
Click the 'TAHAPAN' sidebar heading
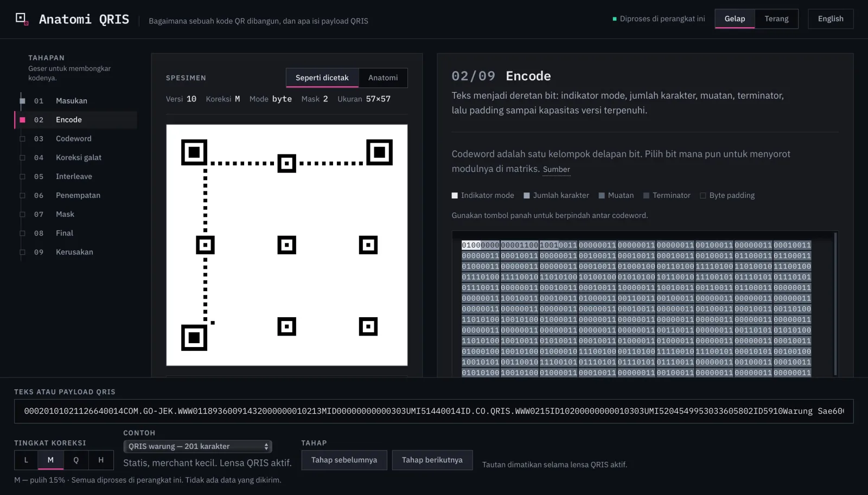[47, 58]
